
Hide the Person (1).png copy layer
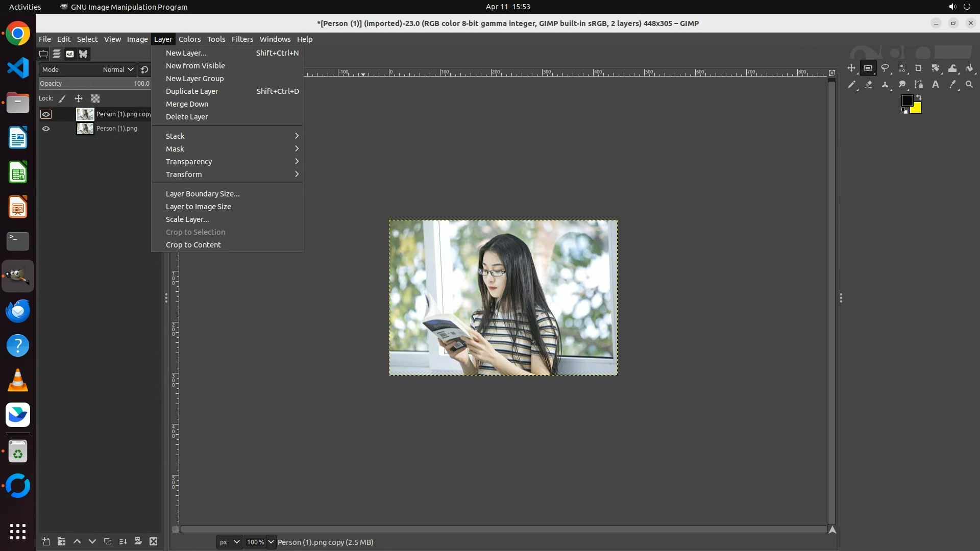pyautogui.click(x=46, y=114)
